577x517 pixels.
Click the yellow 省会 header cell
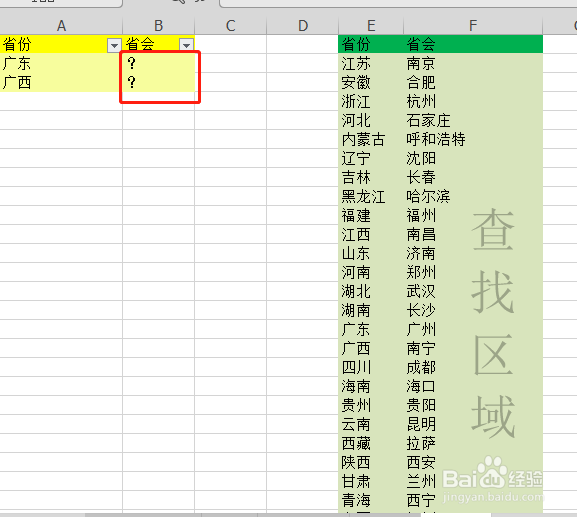coord(159,44)
